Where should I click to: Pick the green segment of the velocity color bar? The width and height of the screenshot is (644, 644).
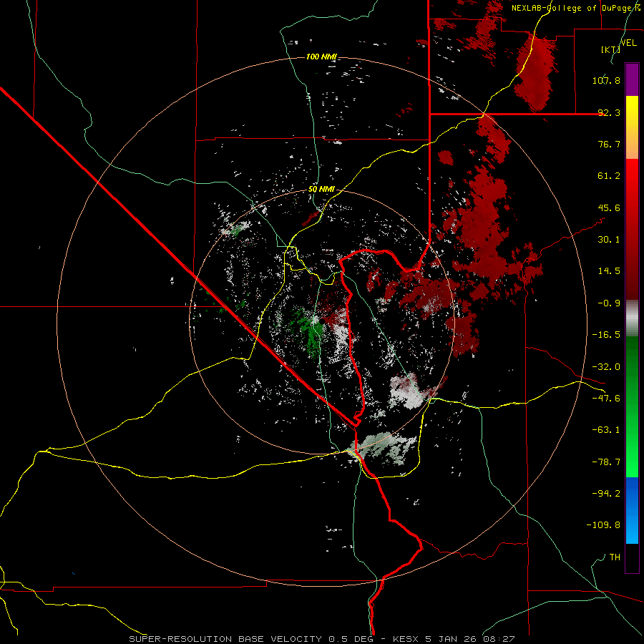632,406
